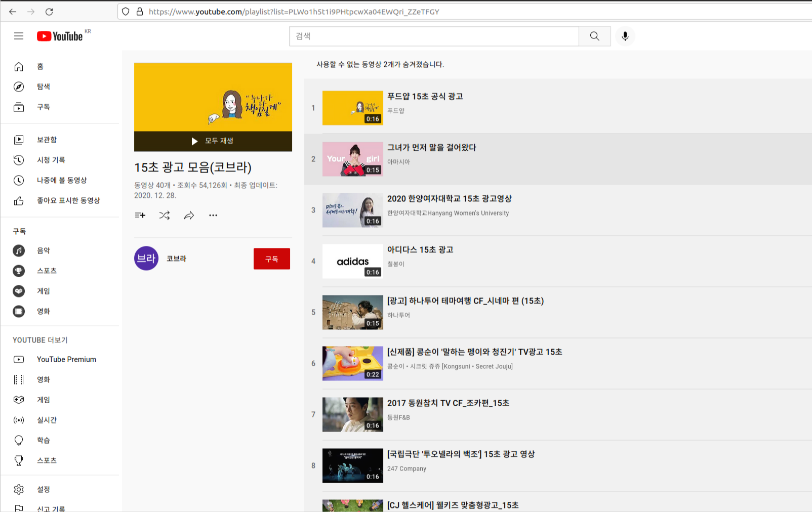Open video 푸드압 15초 공식 광고
Image resolution: width=812 pixels, height=512 pixels.
coord(425,96)
